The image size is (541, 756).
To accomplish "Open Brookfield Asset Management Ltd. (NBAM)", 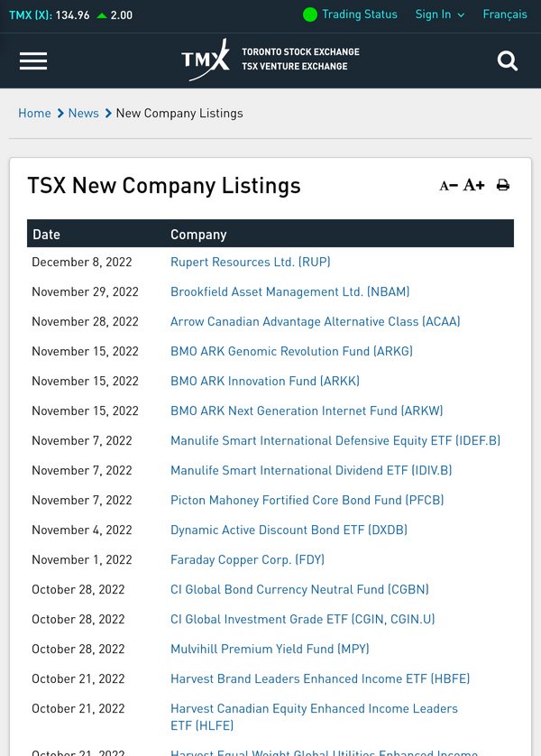I will [x=290, y=291].
